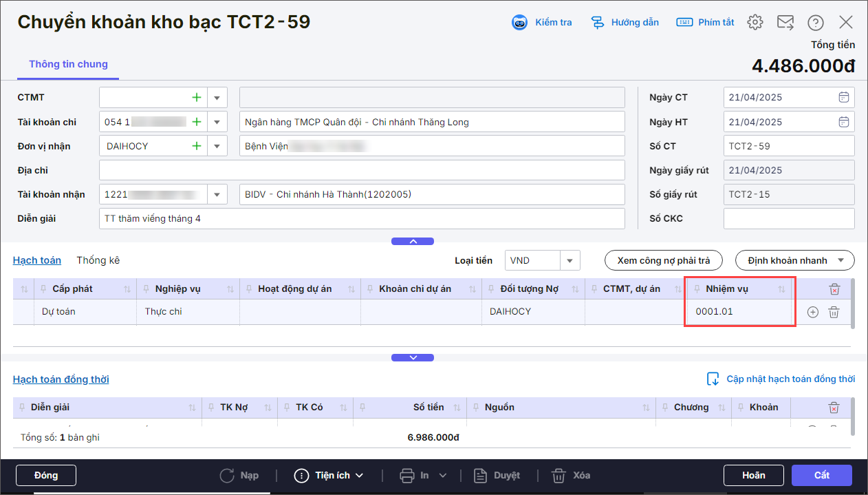The image size is (868, 495).
Task: Click into the Diễn giải text field
Action: [x=361, y=219]
